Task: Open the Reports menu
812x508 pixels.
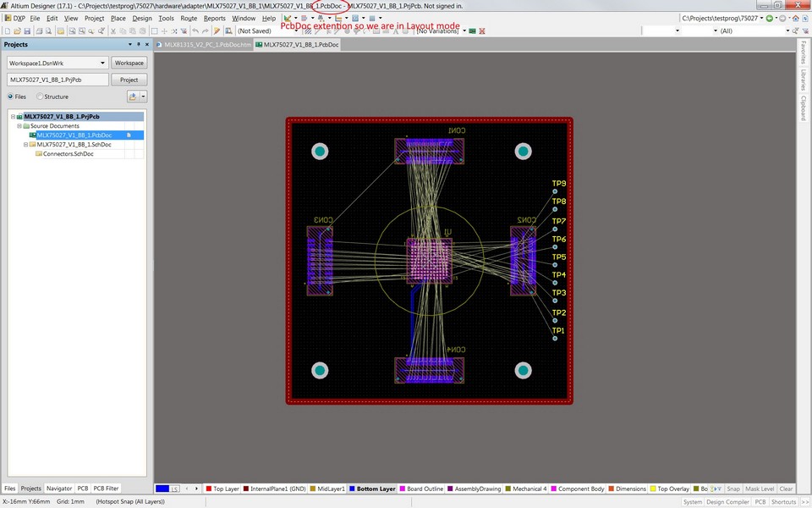Action: coord(214,18)
